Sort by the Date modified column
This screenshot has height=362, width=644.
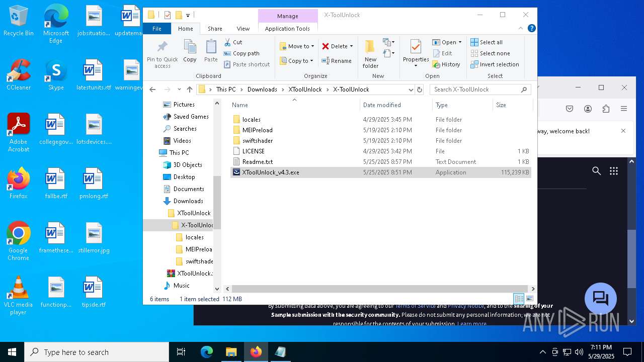pos(396,105)
